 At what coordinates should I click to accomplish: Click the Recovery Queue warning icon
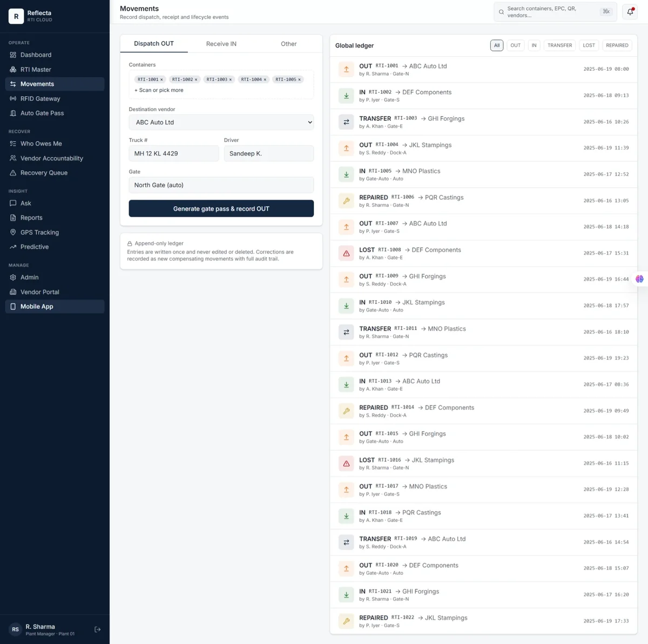click(13, 173)
